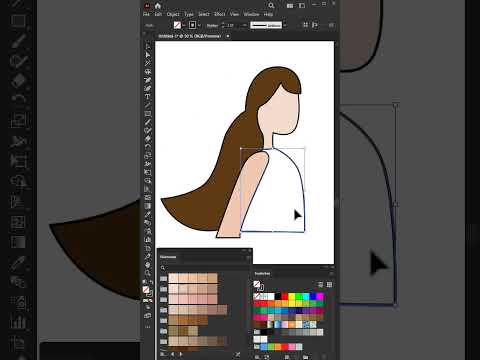Open stroke weight dropdown arrow
Viewport: 480px width, 360px height.
coord(244,25)
